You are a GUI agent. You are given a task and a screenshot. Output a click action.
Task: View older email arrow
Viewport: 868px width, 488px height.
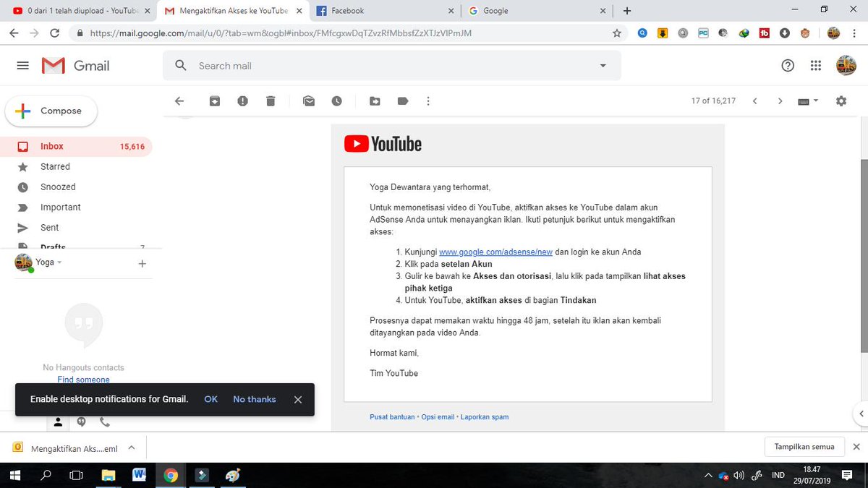780,101
